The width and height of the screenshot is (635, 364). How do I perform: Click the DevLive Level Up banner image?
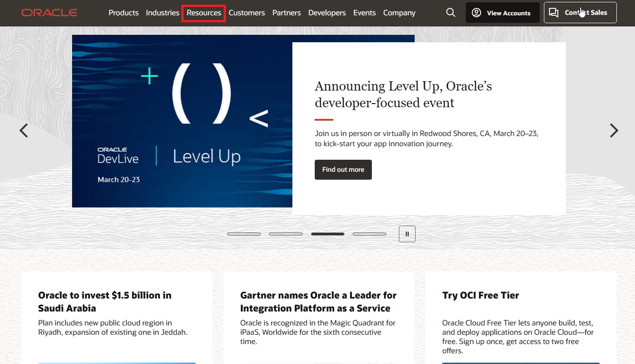tap(182, 121)
